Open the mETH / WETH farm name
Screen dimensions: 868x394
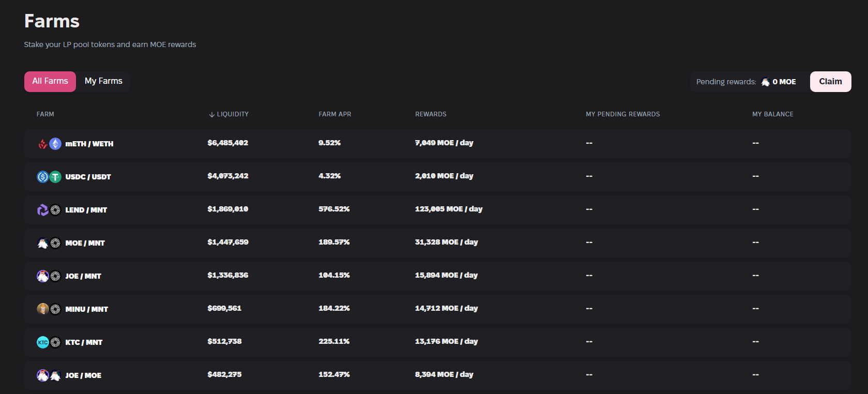pyautogui.click(x=89, y=144)
